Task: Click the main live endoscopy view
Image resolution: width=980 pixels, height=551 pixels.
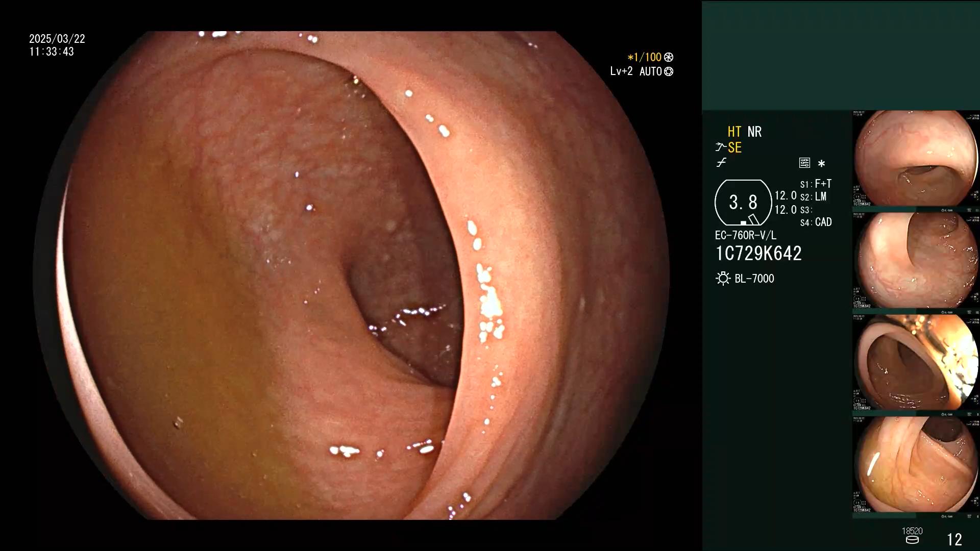Action: [x=351, y=275]
